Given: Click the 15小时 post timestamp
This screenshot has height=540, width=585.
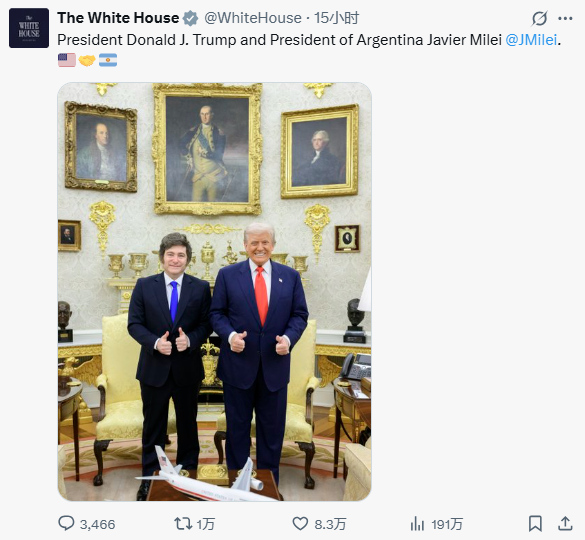Looking at the screenshot, I should click(336, 18).
